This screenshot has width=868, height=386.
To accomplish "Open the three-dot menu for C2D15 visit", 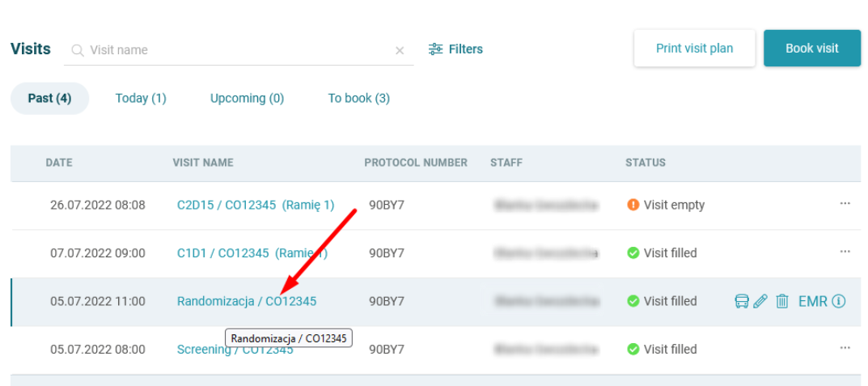I will (x=845, y=204).
